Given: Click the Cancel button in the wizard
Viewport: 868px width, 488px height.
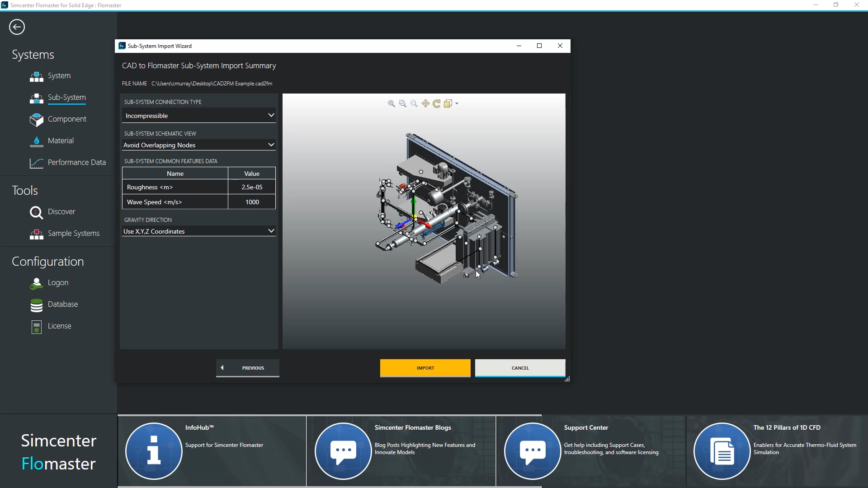Looking at the screenshot, I should 520,368.
